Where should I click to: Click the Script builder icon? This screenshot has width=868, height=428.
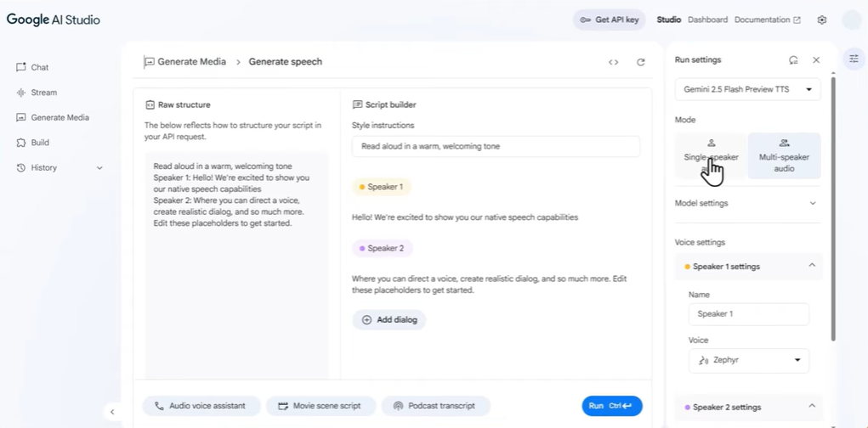point(357,104)
